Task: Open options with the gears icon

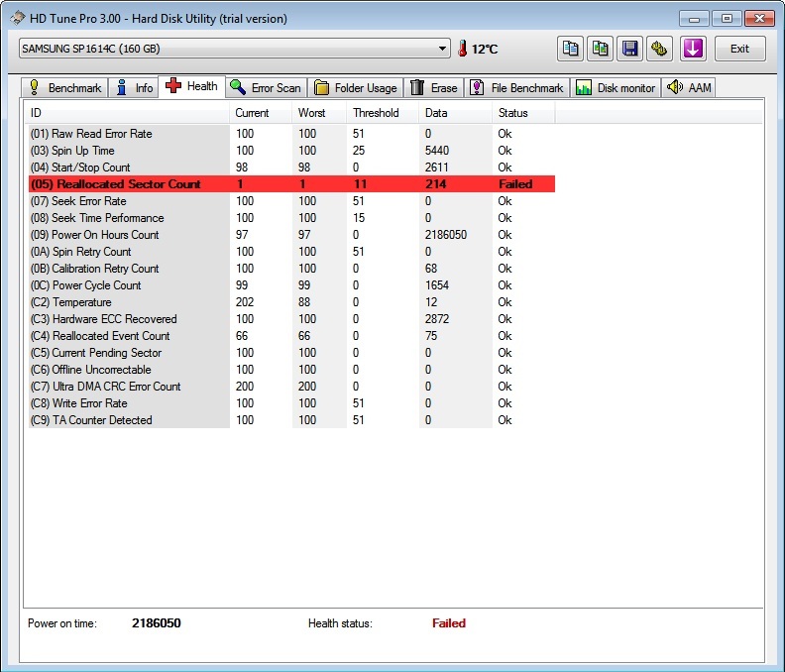Action: pos(658,49)
